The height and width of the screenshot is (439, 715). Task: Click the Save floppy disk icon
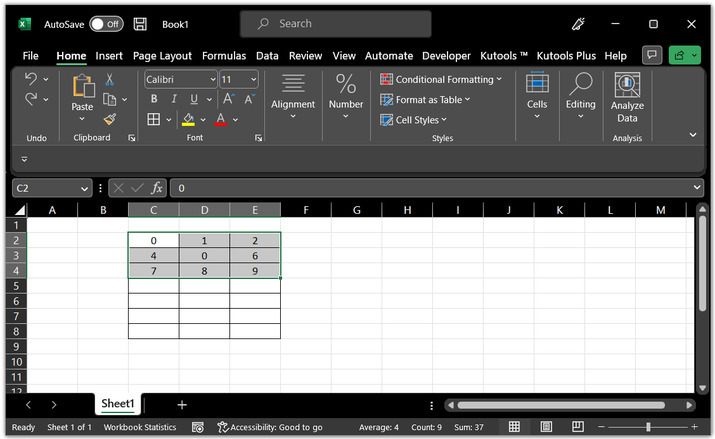coord(140,24)
